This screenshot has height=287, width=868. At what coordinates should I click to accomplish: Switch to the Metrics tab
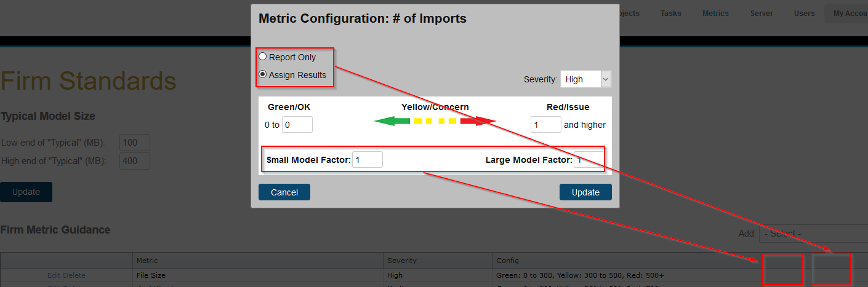pyautogui.click(x=715, y=14)
